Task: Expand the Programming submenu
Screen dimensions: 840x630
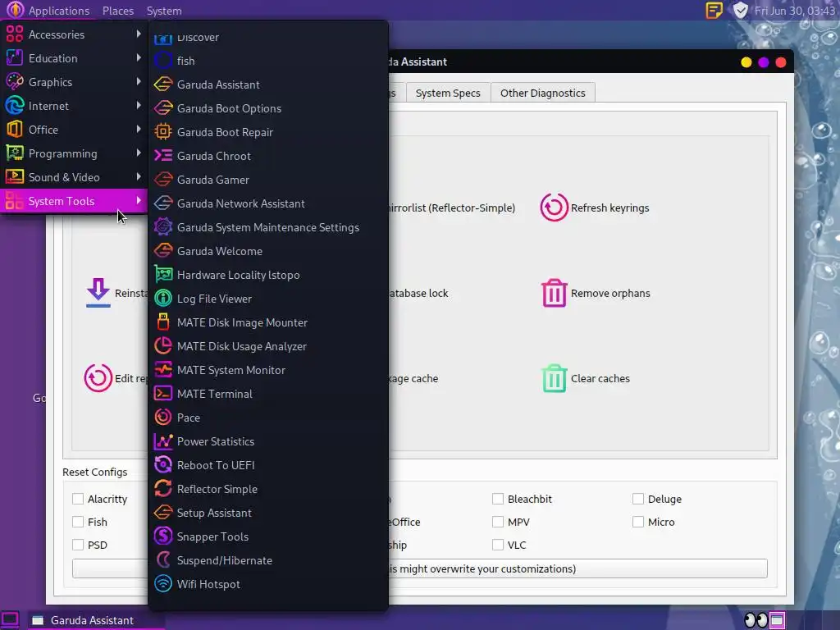Action: click(74, 153)
